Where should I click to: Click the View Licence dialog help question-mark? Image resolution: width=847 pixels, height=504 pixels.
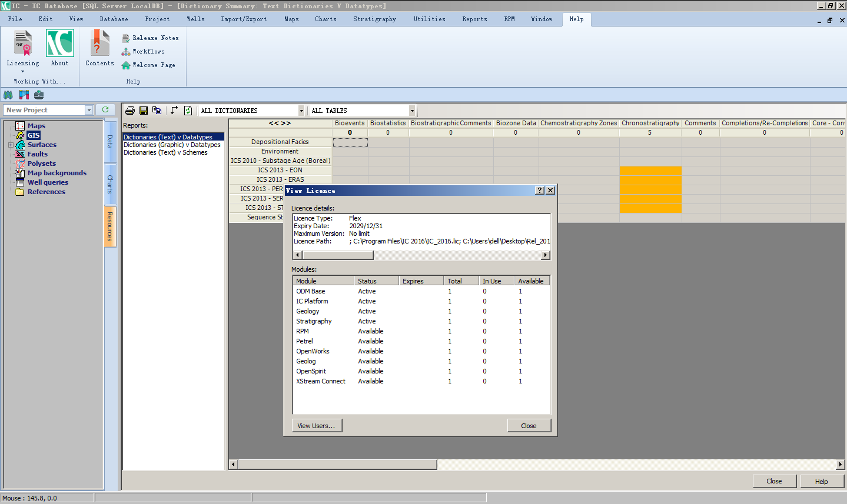(540, 190)
